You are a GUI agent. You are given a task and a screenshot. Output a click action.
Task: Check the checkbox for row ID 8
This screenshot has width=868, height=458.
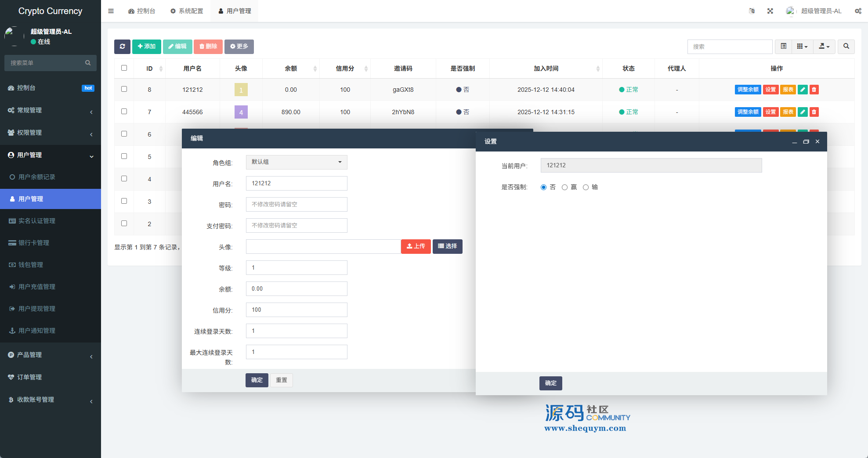(x=124, y=89)
